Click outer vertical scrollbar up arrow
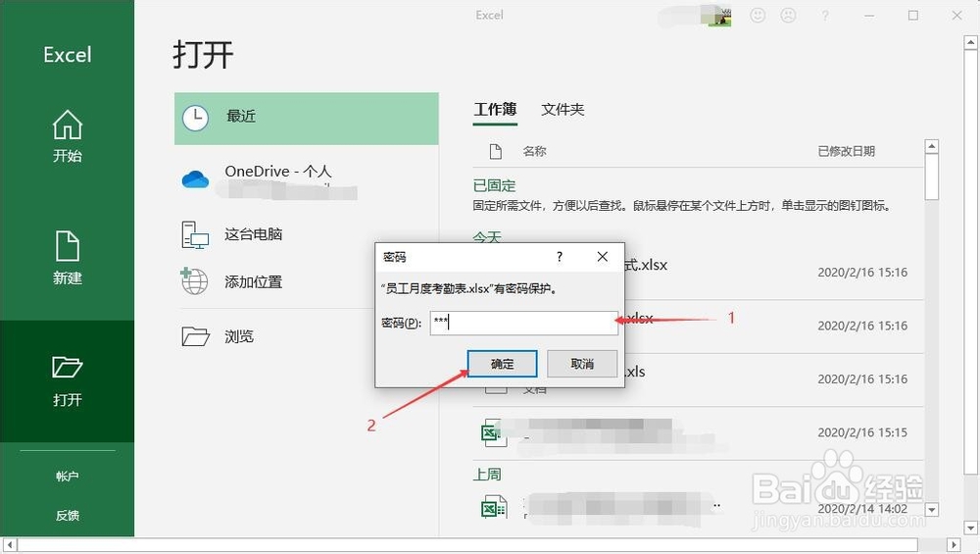Viewport: 980px width, 554px height. click(x=970, y=43)
